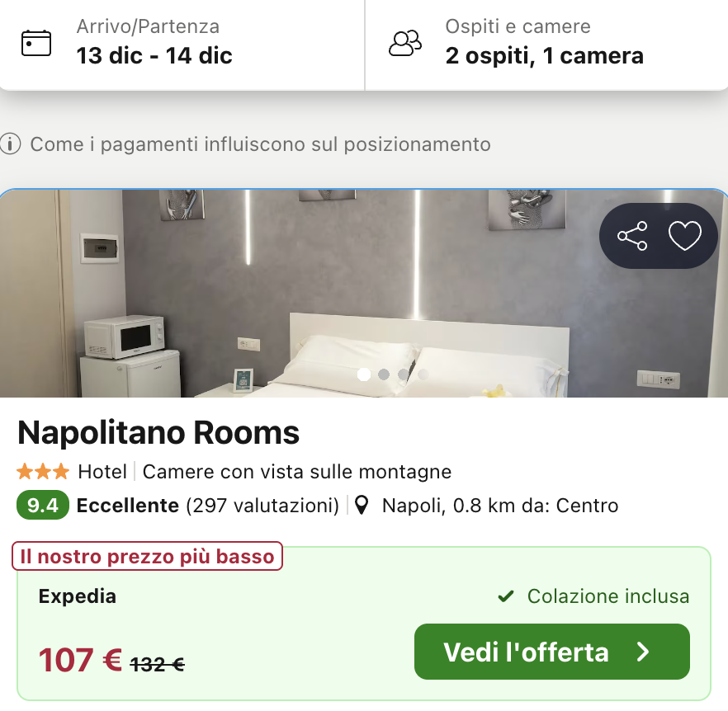Tap the share icon on the photo
The width and height of the screenshot is (728, 711).
633,236
